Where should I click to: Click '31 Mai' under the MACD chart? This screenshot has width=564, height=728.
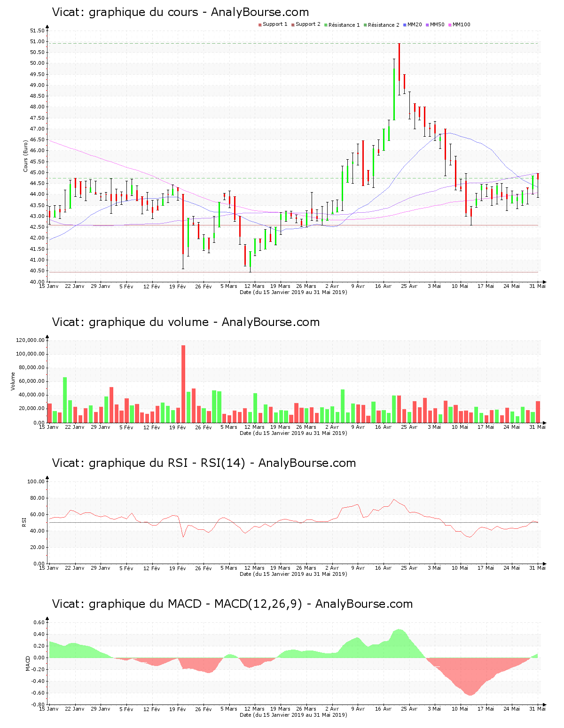coord(538,709)
